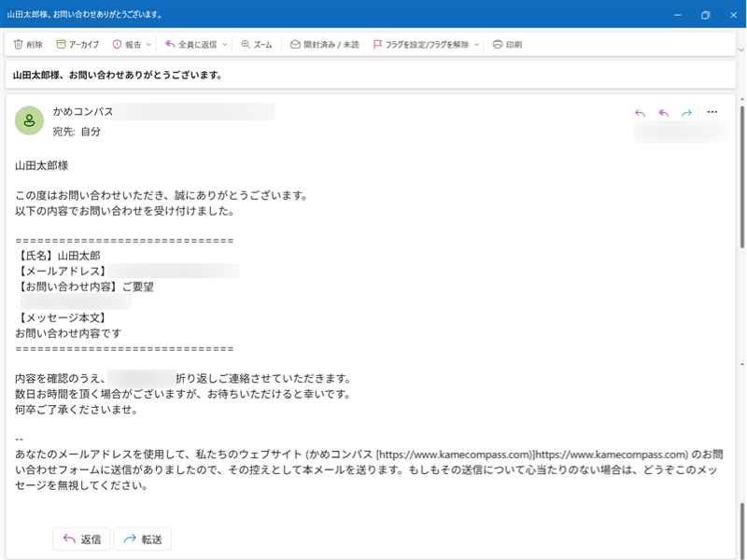Click the reply arrow icon in the message header

(x=640, y=113)
